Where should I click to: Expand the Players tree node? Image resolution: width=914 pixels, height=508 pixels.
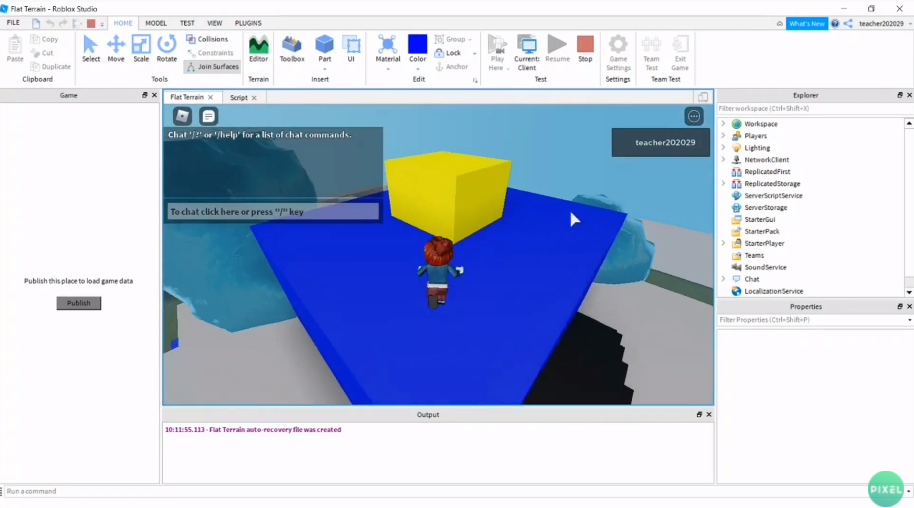coord(723,135)
